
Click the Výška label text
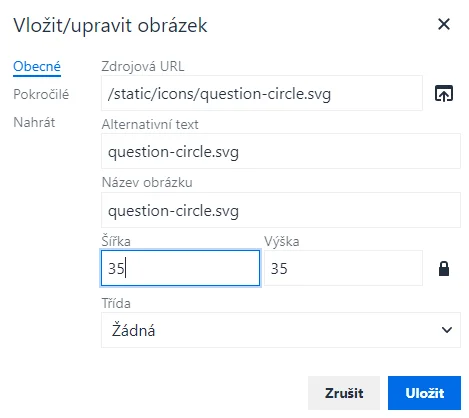pos(282,241)
